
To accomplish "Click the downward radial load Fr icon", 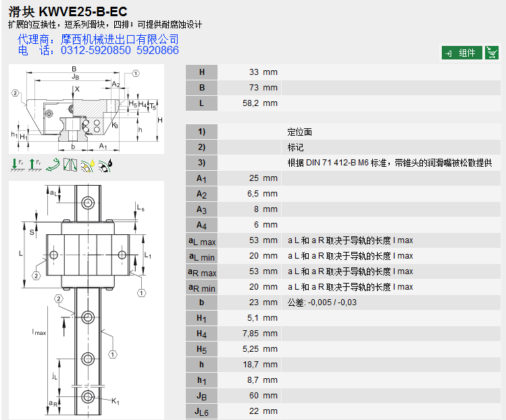I will pyautogui.click(x=16, y=164).
